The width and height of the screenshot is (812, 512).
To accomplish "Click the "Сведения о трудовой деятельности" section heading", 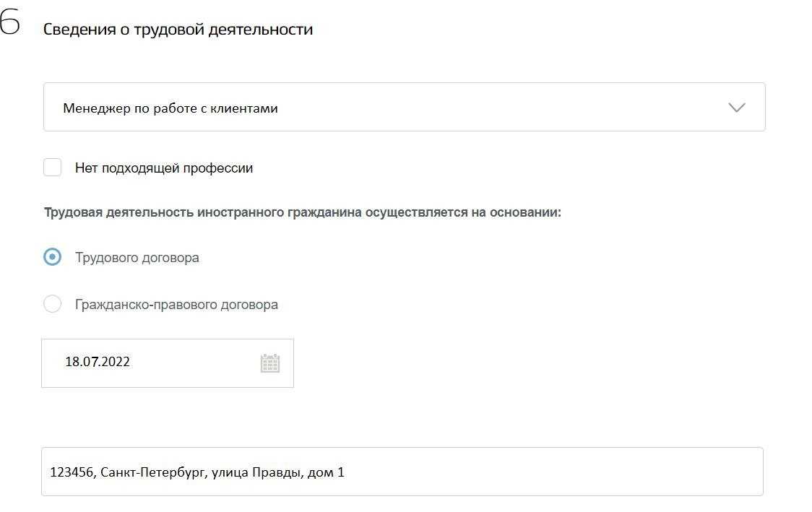I will tap(178, 30).
